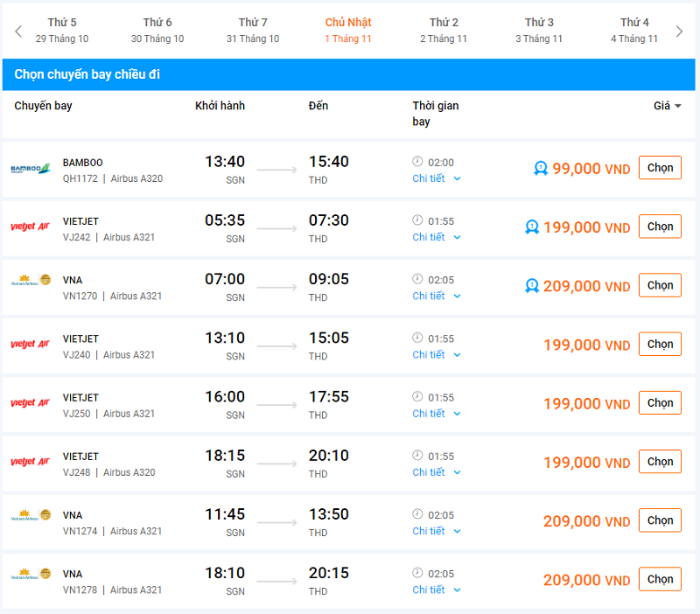Screen dimensions: 700x614
Task: Click the best-price badge on 99,000 VND
Action: coord(541,169)
